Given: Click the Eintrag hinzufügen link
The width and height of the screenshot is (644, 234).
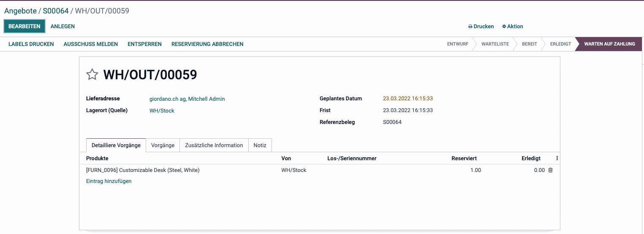Looking at the screenshot, I should 109,181.
